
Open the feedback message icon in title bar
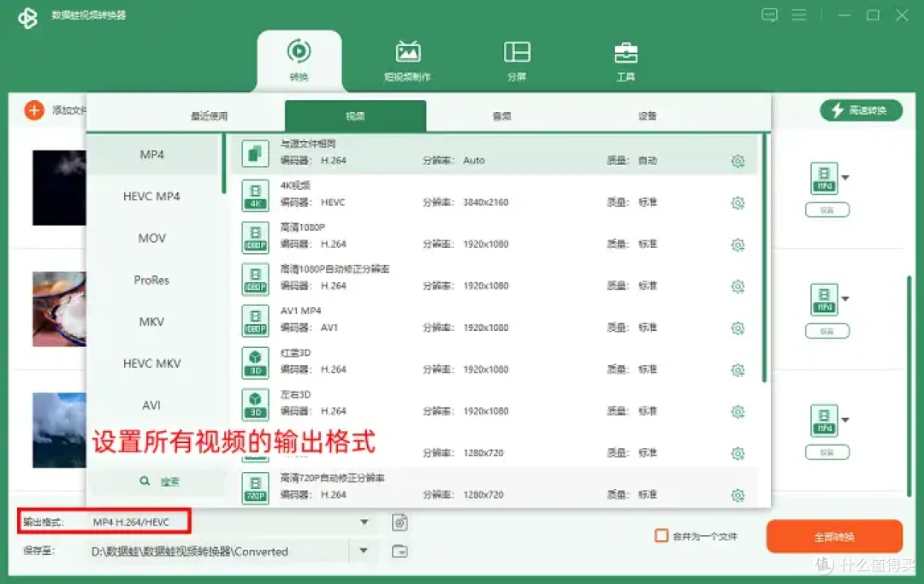(x=770, y=15)
